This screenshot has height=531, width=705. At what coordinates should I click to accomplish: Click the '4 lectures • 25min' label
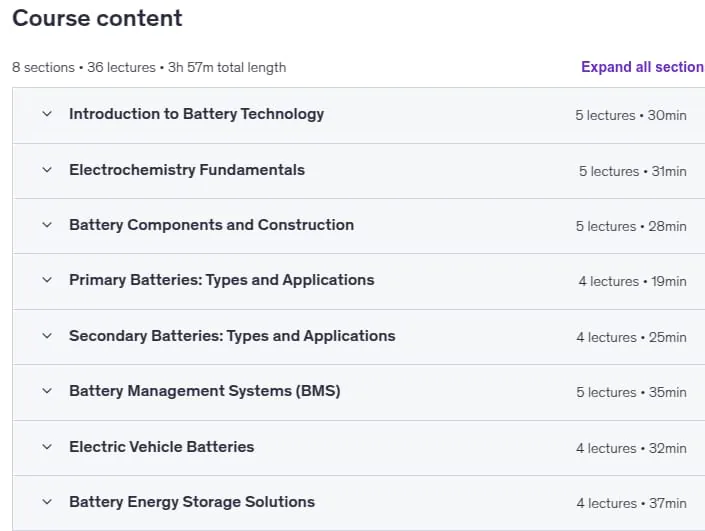[631, 337]
